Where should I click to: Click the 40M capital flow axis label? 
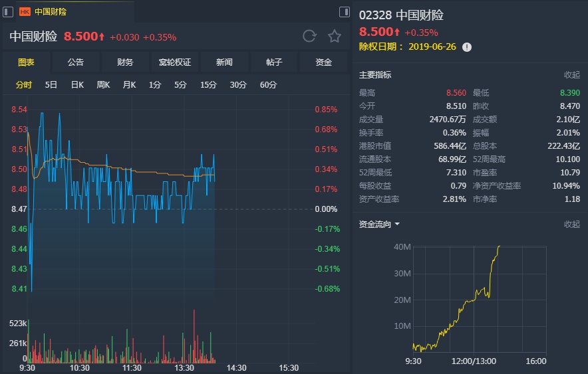[x=402, y=247]
